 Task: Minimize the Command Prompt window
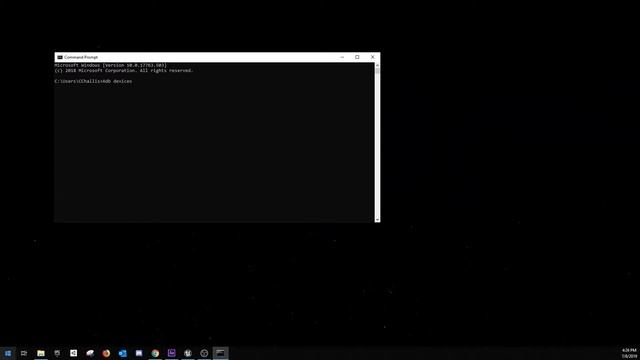pos(342,57)
